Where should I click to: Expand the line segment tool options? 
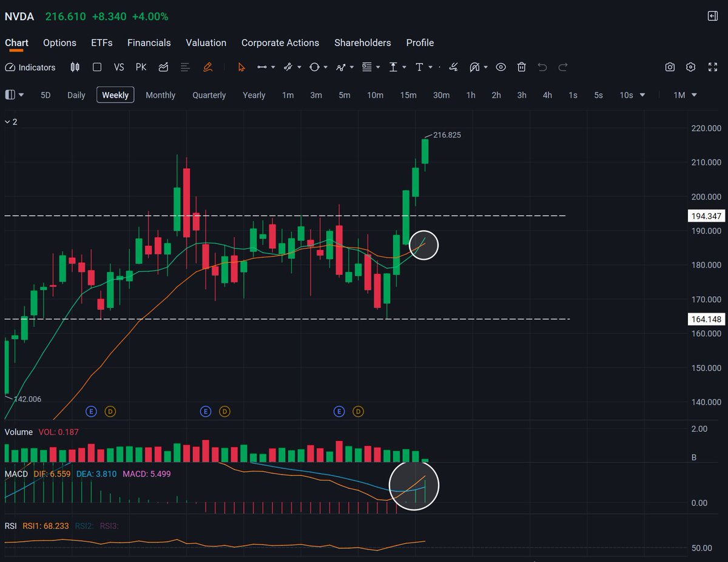273,67
